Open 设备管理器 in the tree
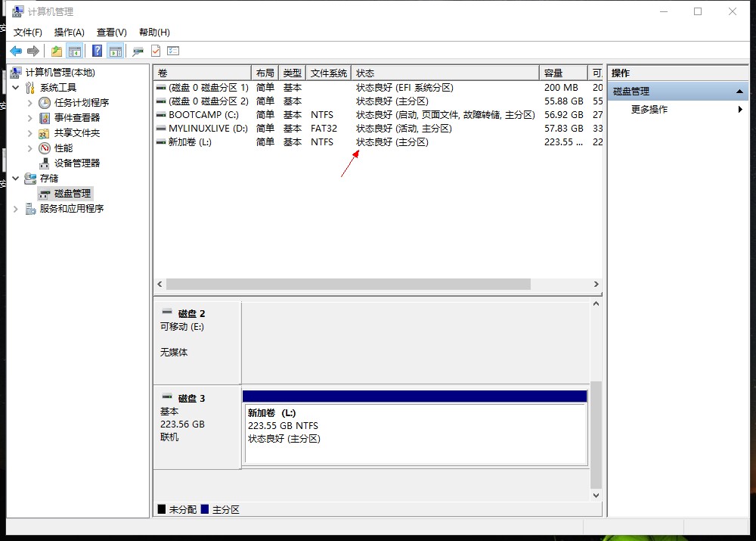Image resolution: width=756 pixels, height=541 pixels. [76, 163]
